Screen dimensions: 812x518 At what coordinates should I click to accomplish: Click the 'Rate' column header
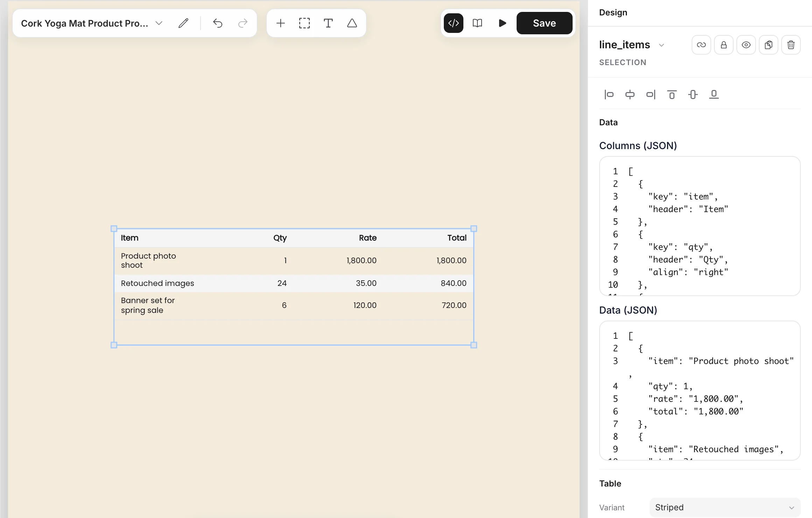click(x=368, y=238)
